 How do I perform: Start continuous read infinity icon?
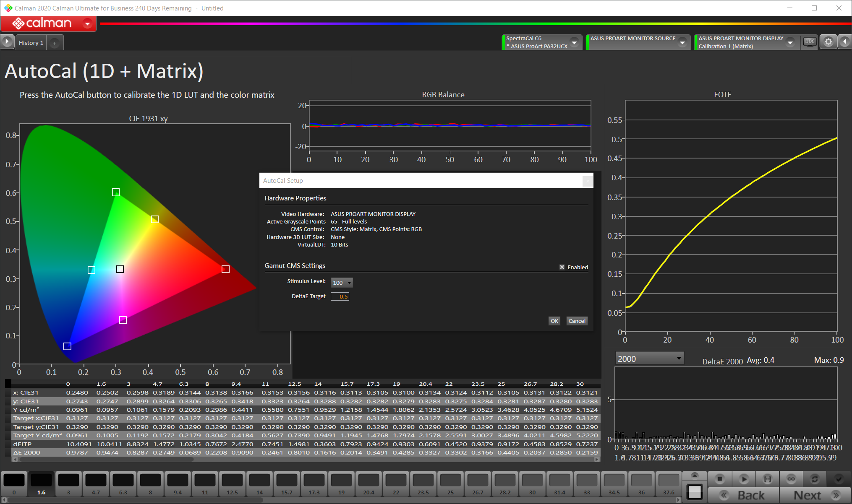coord(791,478)
